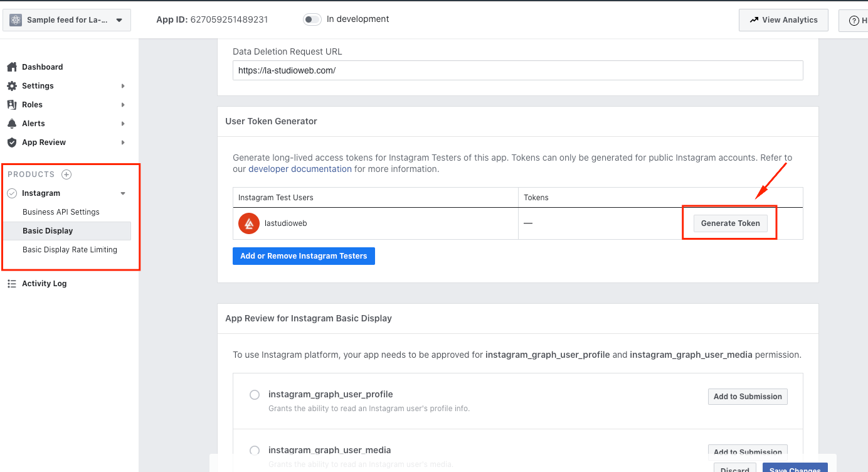
Task: Select the instagram_graph_user_media radio button
Action: (x=255, y=450)
